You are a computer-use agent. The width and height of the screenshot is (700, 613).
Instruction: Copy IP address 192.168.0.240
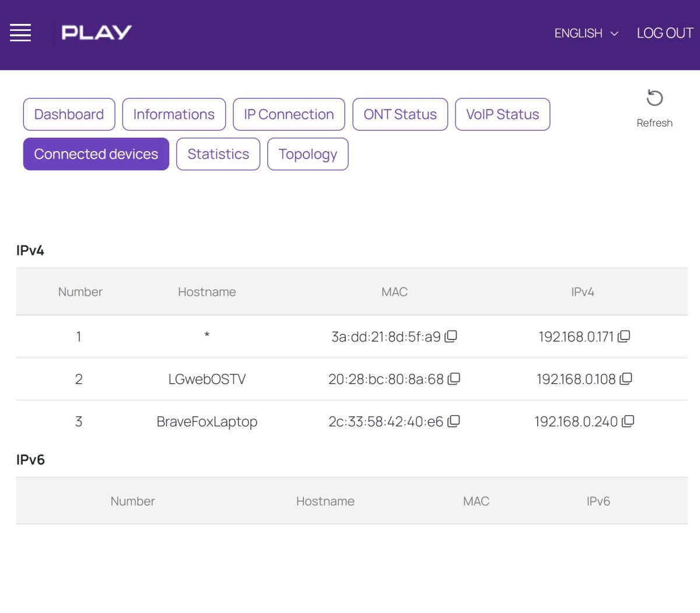pos(628,422)
